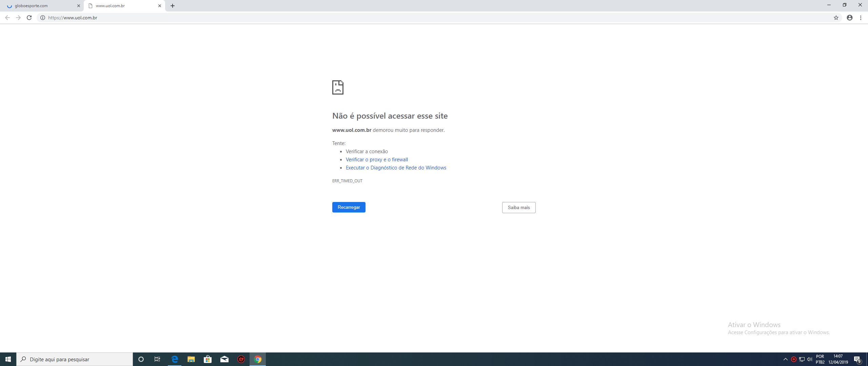Open the Chrome profile account icon
Screen dimensions: 868x366
[x=850, y=18]
